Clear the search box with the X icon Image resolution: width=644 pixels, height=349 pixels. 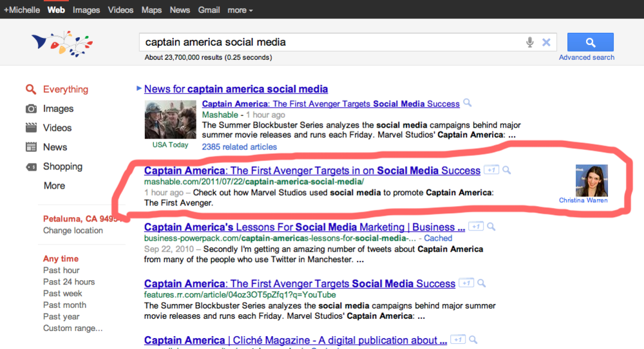coord(546,42)
